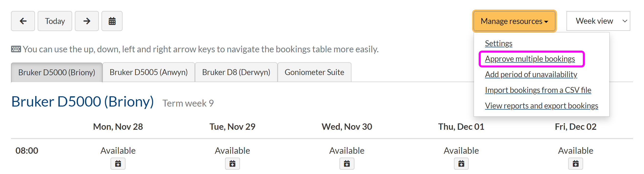Switch to Bruker D5005 (Anwyn) tab

[x=148, y=72]
